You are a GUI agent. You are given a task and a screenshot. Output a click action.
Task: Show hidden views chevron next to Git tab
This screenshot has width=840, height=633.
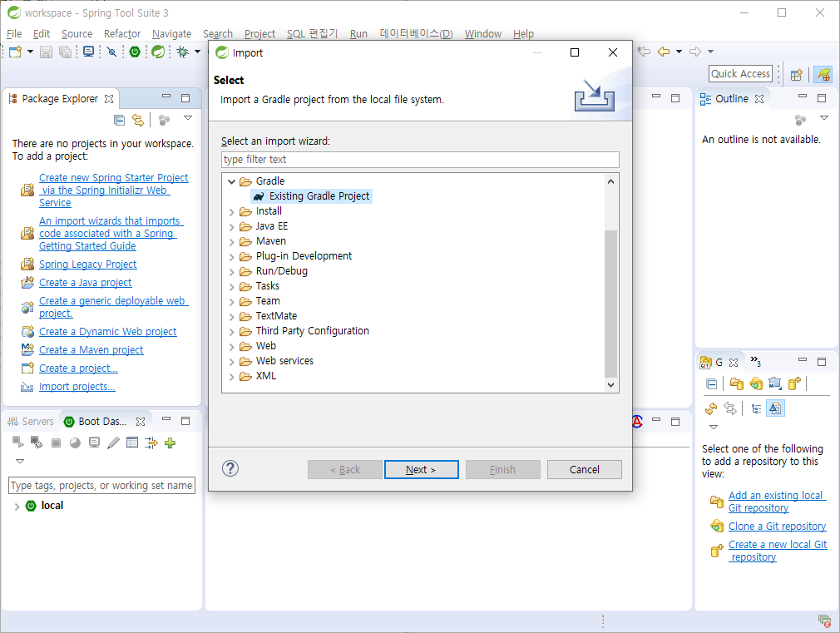(755, 361)
